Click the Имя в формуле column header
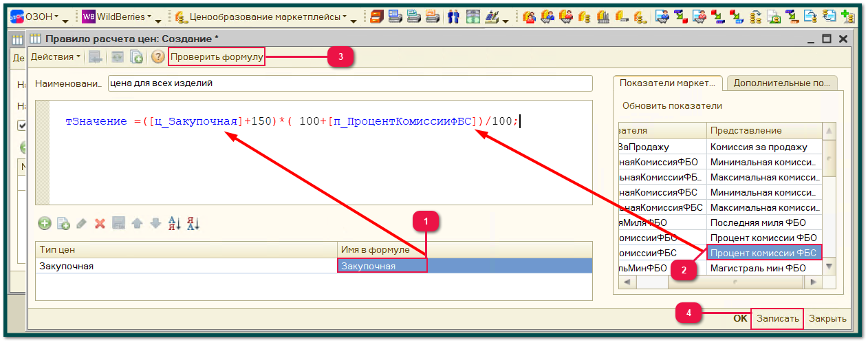868x343 pixels. (465, 249)
